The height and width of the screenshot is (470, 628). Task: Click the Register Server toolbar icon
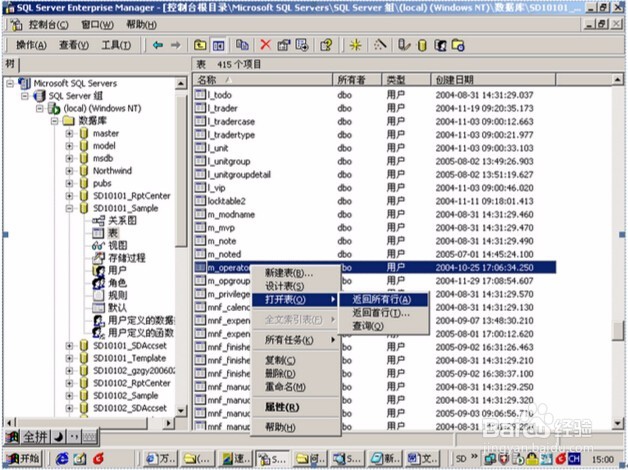404,45
